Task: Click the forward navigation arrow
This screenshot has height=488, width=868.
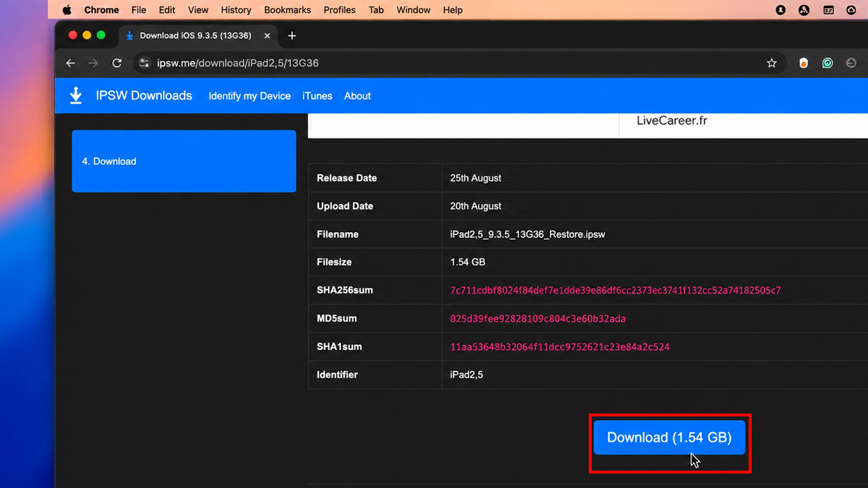Action: coord(93,63)
